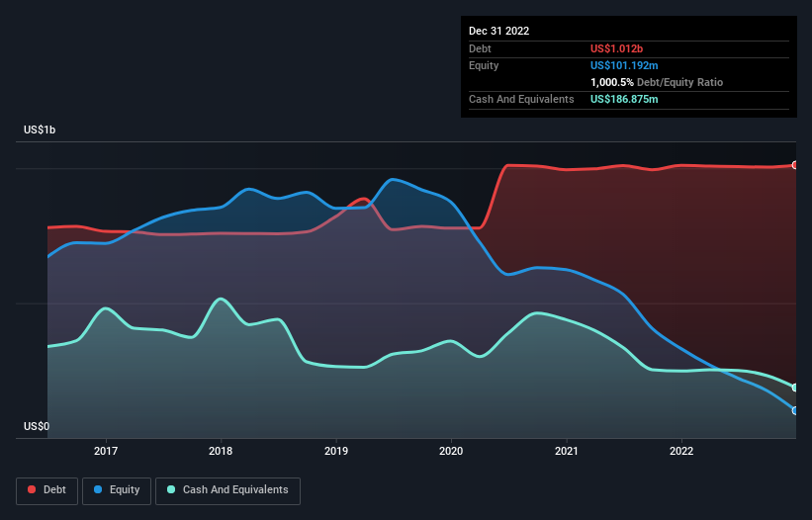Click the 2019 axis label
Viewport: 812px width, 520px height.
click(336, 451)
